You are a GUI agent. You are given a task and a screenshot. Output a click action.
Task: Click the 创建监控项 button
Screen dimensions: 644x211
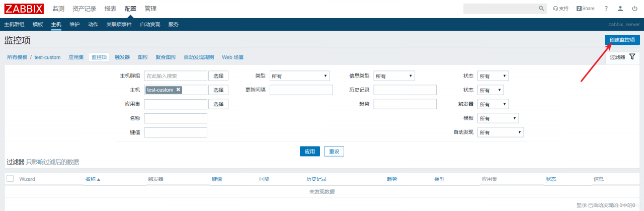coord(622,40)
